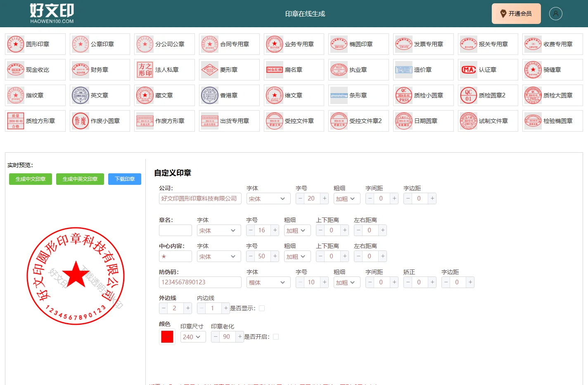Click the 印章在线生成 header title

point(305,14)
